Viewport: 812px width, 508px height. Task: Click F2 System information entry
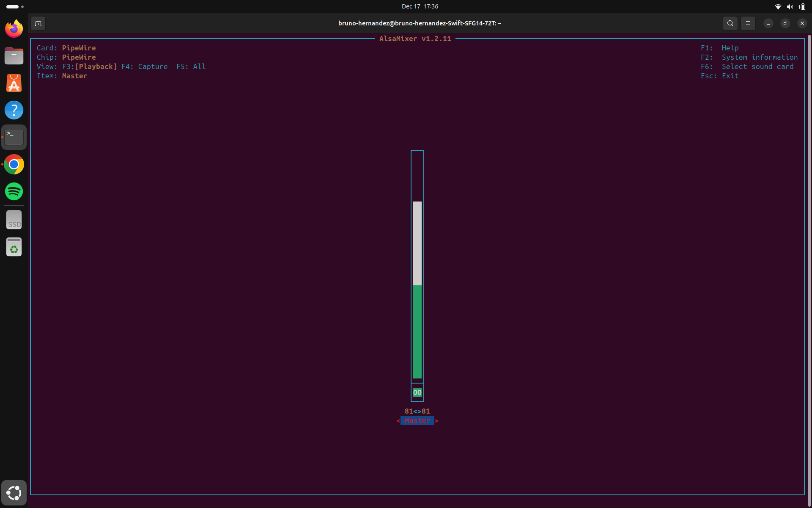click(x=749, y=57)
